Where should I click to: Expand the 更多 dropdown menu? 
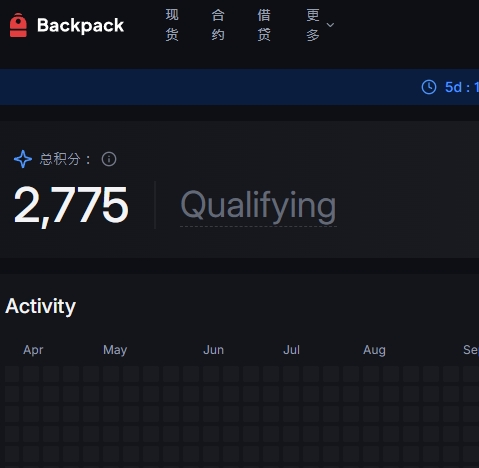320,25
